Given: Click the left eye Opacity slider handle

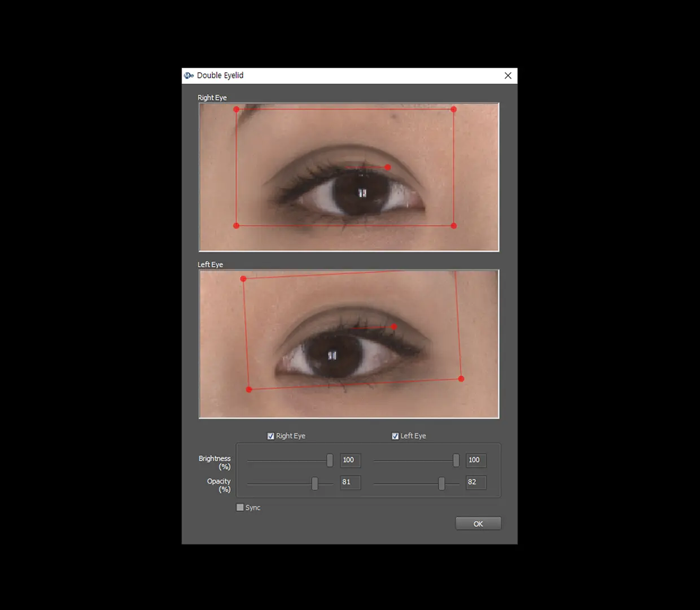Looking at the screenshot, I should click(441, 483).
